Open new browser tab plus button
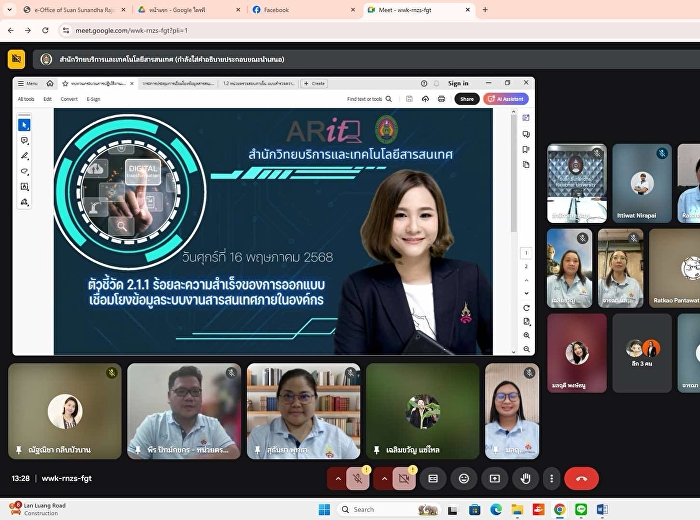The image size is (700, 520). (x=485, y=9)
